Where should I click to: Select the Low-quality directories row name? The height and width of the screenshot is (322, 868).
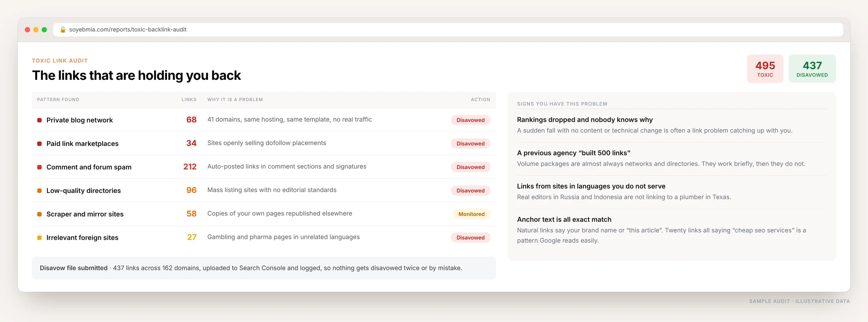83,191
